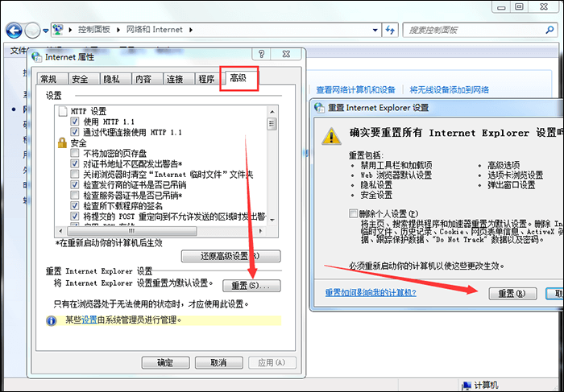564x392 pixels.
Task: Minimize the Control Panel window
Action: point(501,7)
